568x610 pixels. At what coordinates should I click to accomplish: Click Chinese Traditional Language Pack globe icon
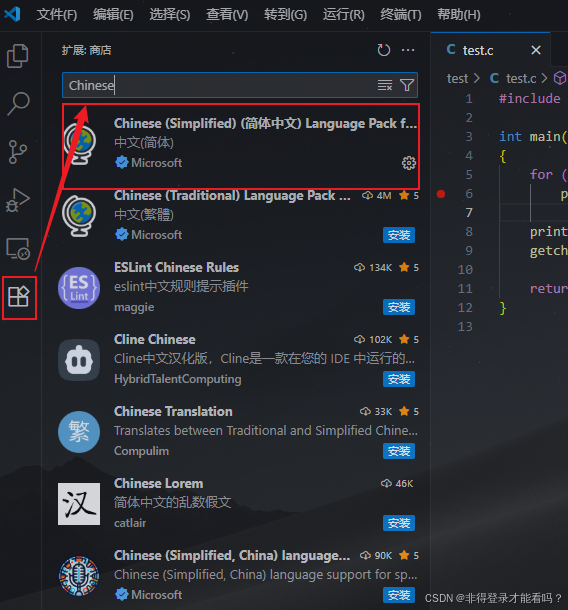(x=79, y=215)
